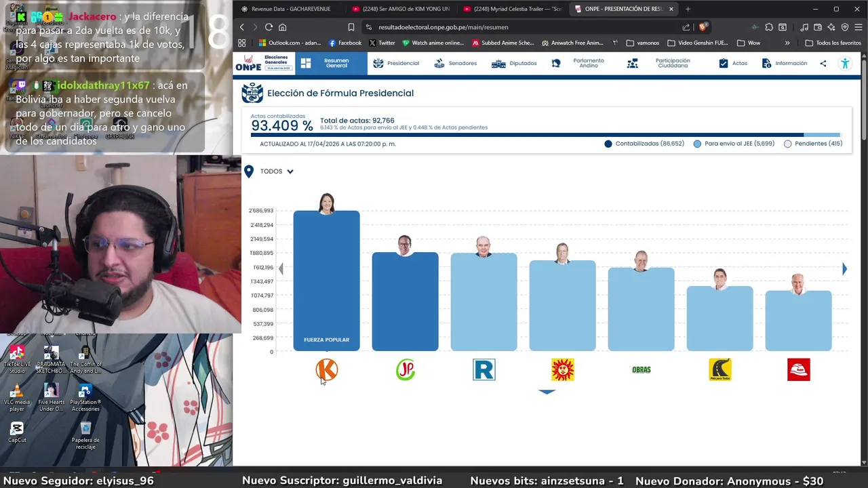Click the share icon in address bar
The height and width of the screenshot is (488, 868).
point(686,27)
